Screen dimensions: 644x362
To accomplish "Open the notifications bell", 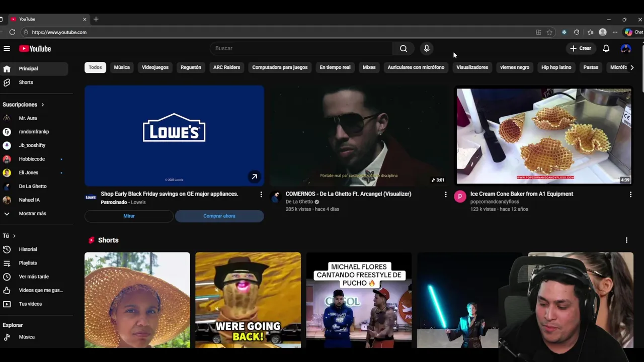I will [x=606, y=48].
